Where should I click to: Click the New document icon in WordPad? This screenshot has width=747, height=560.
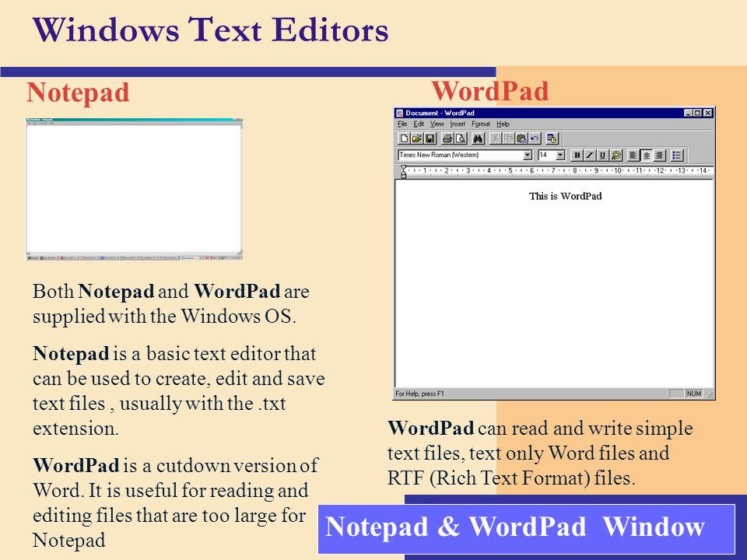tap(404, 138)
